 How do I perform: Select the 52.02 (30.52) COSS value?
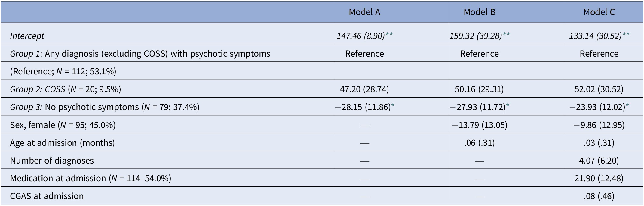599,89
